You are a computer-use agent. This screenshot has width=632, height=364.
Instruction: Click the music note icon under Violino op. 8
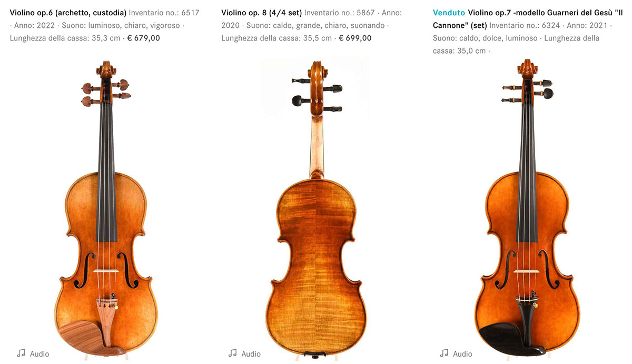[x=233, y=353]
